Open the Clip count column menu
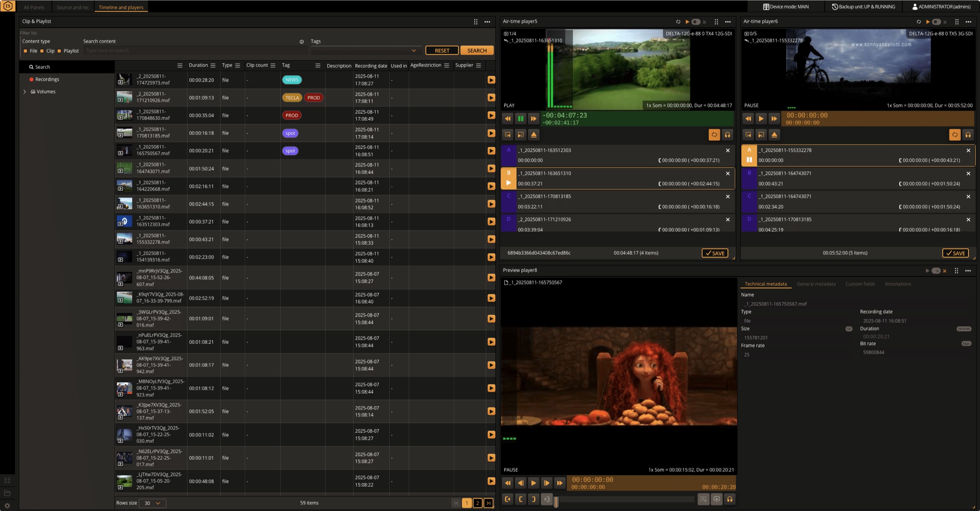This screenshot has width=980, height=511. click(273, 65)
